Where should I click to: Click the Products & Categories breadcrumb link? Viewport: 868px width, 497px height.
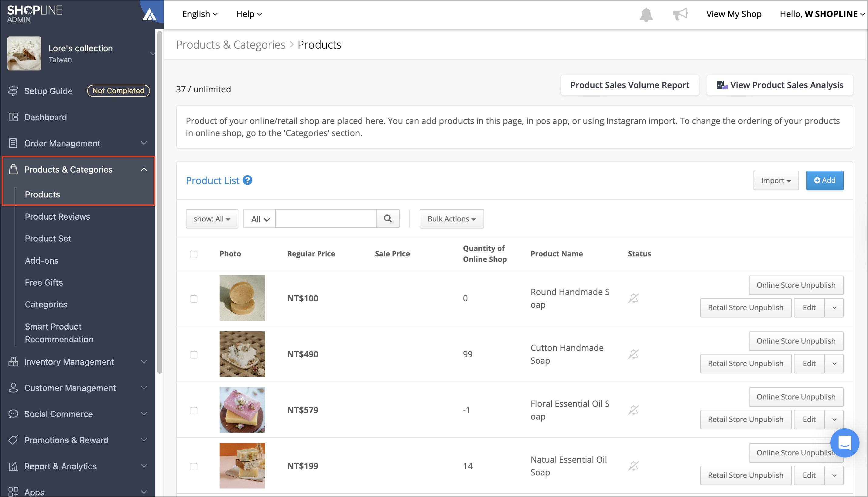coord(231,44)
